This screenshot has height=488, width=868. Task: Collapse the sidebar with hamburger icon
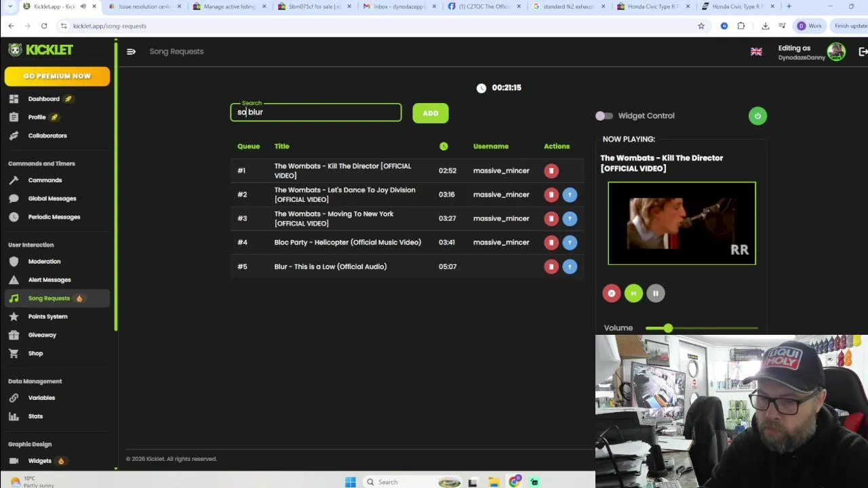(x=131, y=52)
